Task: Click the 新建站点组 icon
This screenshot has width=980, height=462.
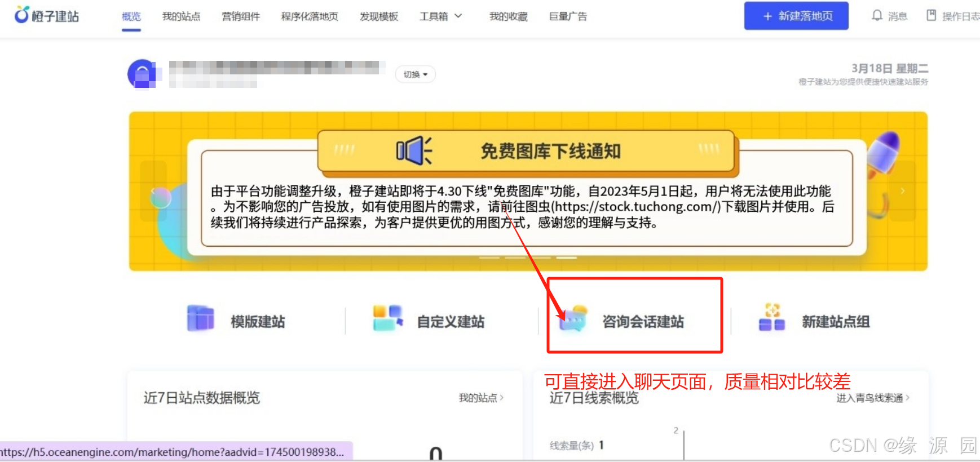Action: point(772,317)
